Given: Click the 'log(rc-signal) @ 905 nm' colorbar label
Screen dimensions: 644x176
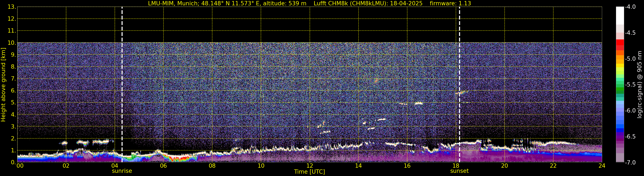Looking at the screenshot, I should click(x=640, y=85).
